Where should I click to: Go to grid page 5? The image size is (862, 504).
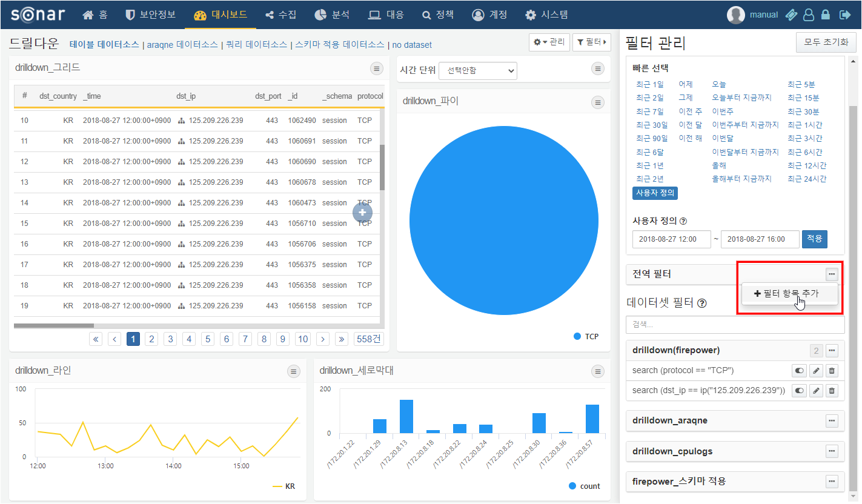click(x=208, y=339)
